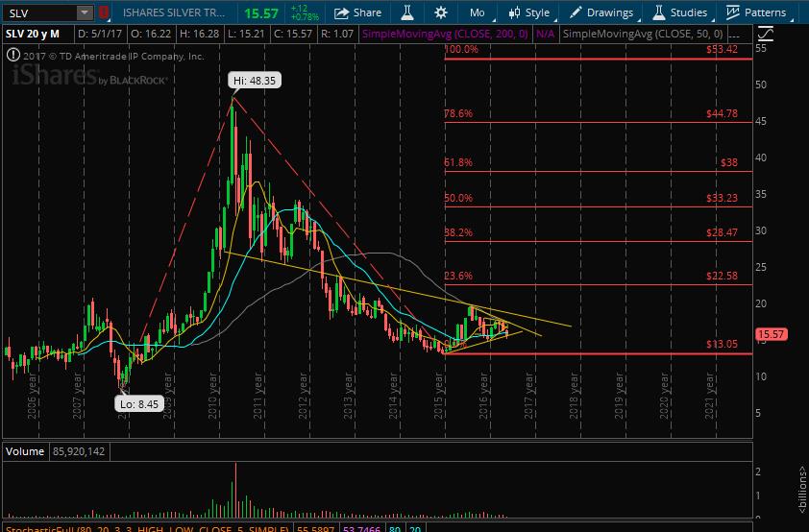Click the Share button
Viewport: 809px width, 532px height.
click(357, 12)
